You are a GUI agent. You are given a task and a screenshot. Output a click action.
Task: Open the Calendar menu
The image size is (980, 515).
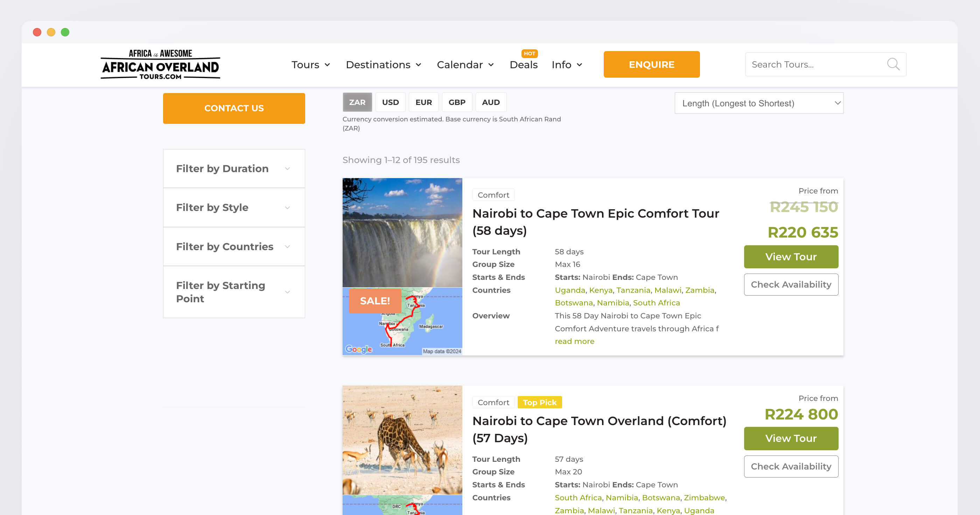465,65
